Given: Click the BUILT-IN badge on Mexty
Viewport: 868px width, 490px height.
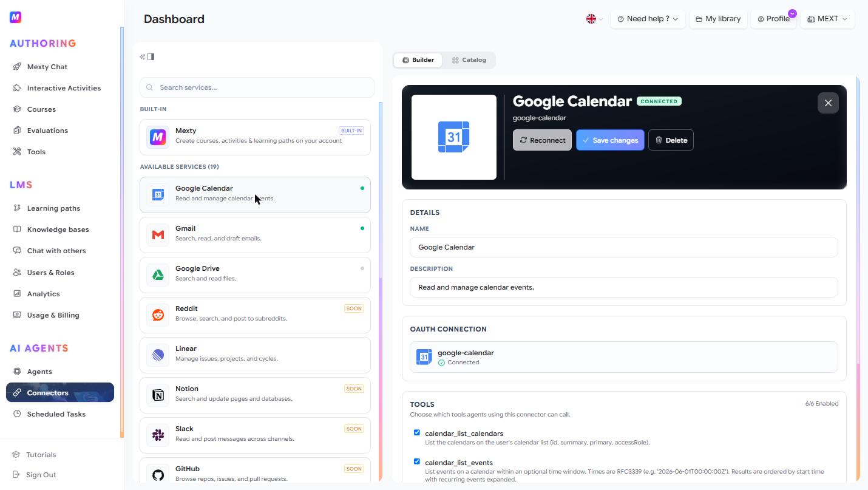Looking at the screenshot, I should click(351, 131).
